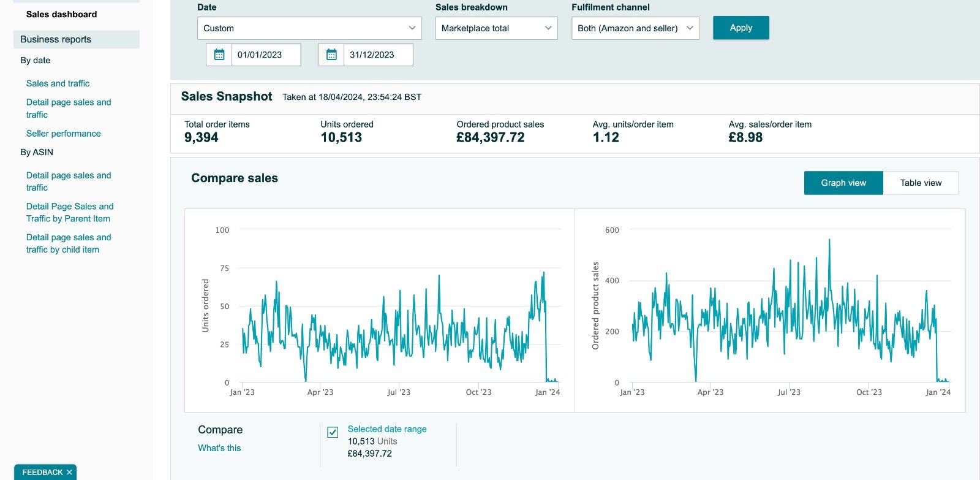The image size is (980, 480).
Task: Open Detail page sales and traffic by child item
Action: pos(69,243)
